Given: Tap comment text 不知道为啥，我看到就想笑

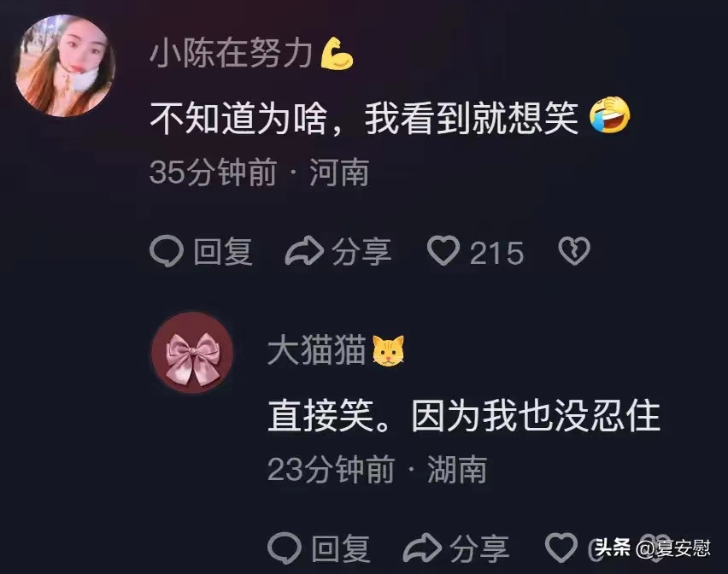Looking at the screenshot, I should point(365,119).
